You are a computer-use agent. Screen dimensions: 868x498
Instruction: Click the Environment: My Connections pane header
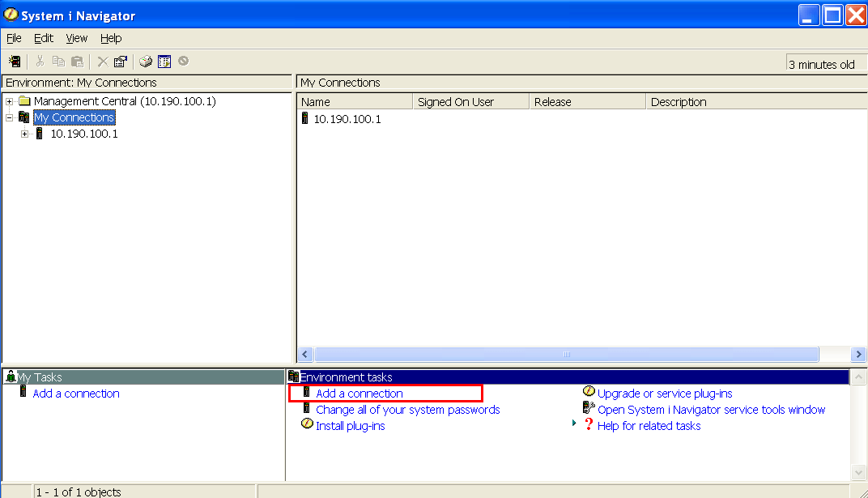147,83
